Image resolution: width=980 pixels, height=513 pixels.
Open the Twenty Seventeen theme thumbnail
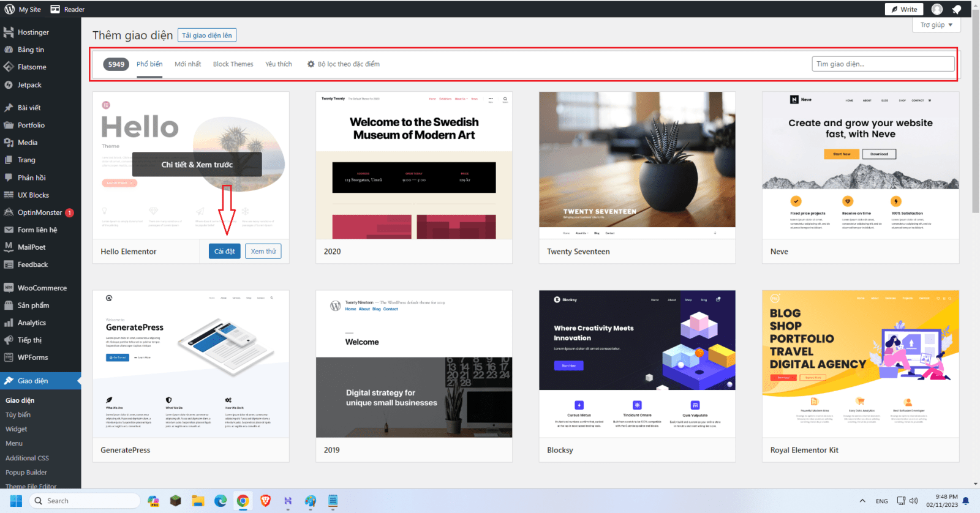click(637, 165)
